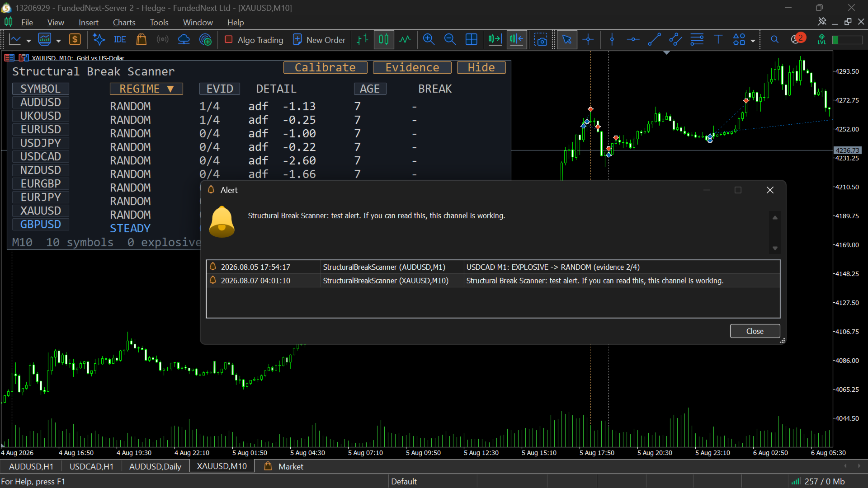Open the toolbar search magnifier
This screenshot has height=488, width=868.
[x=774, y=40]
